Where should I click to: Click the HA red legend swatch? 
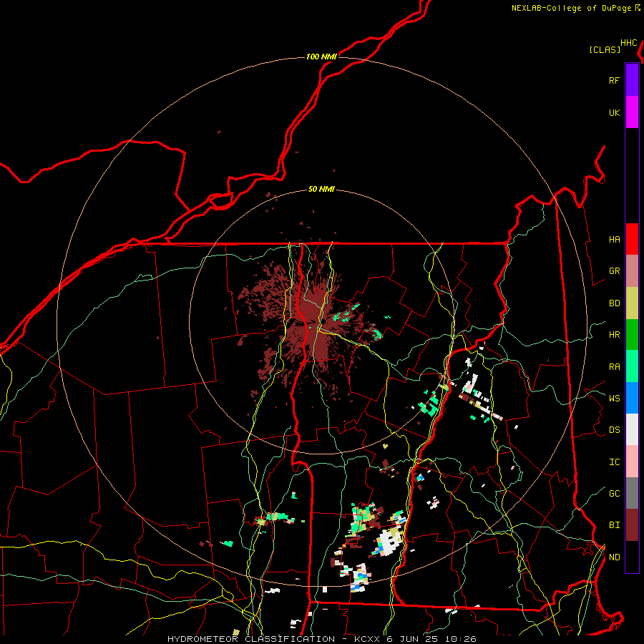632,239
